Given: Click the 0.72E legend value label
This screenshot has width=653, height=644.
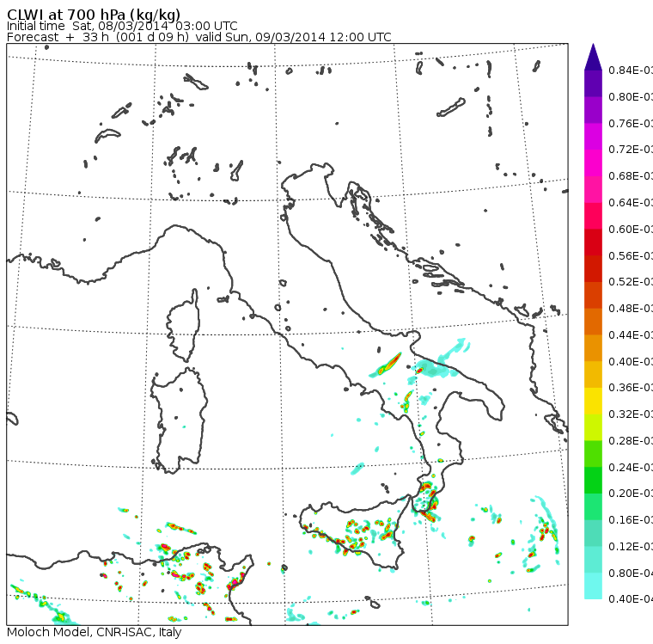Looking at the screenshot, I should coord(631,150).
